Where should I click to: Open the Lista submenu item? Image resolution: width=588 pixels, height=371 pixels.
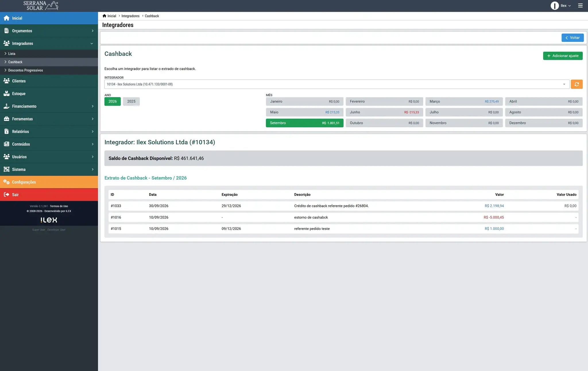[x=49, y=54]
